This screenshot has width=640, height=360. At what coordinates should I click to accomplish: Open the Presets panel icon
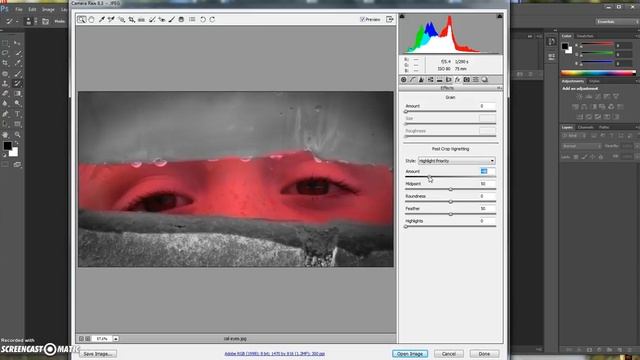[x=476, y=80]
